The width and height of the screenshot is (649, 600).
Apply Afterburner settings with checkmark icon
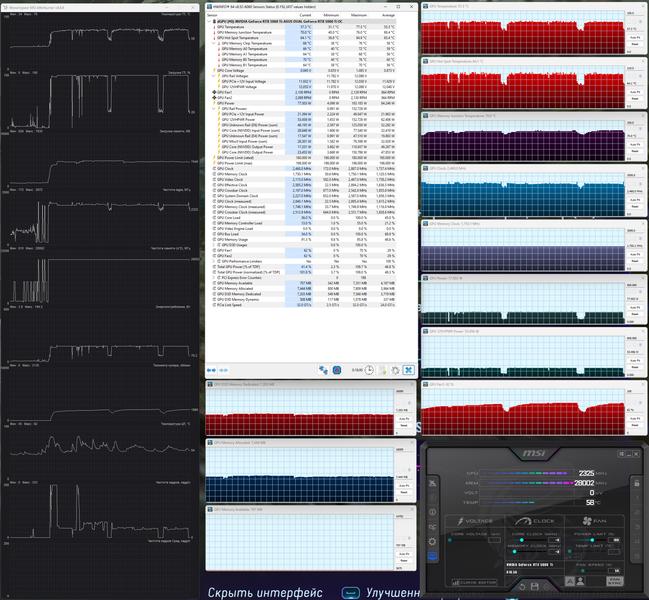coord(547,587)
